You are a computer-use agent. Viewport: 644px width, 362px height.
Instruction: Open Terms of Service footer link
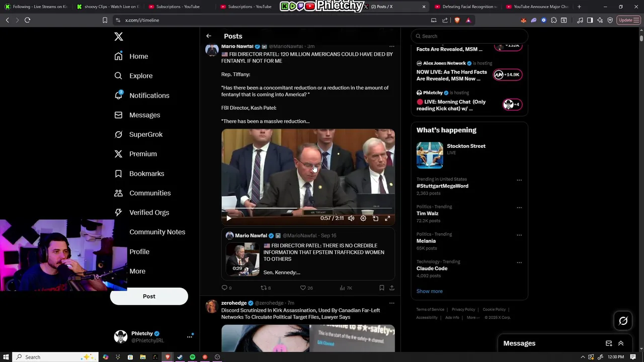[430, 310]
